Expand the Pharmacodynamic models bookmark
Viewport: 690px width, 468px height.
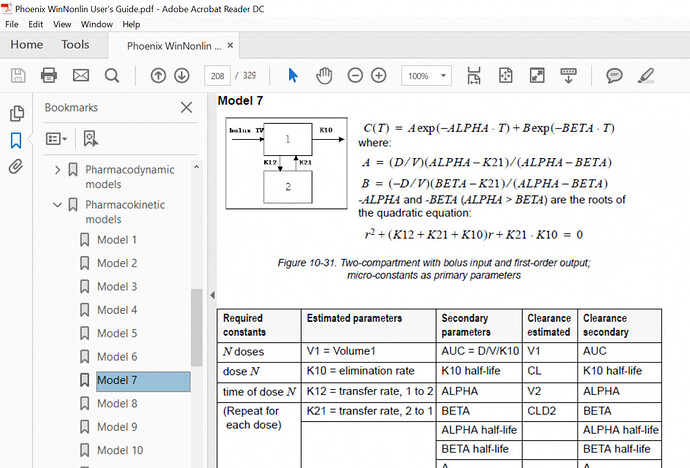click(x=58, y=170)
